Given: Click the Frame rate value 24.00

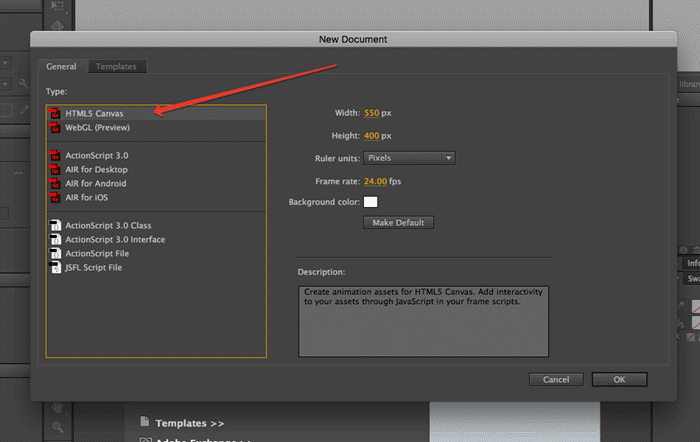Looking at the screenshot, I should click(x=375, y=180).
